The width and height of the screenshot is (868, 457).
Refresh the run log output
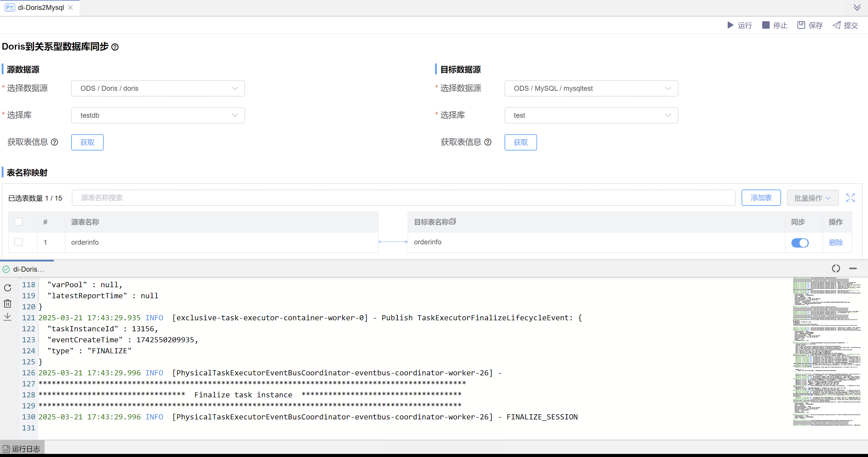(x=7, y=288)
